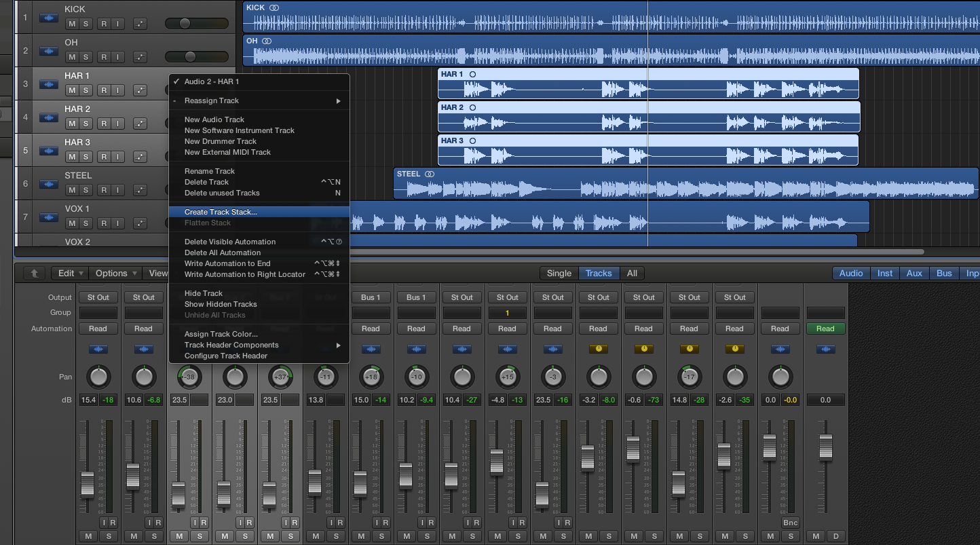Image resolution: width=980 pixels, height=545 pixels.
Task: Choose Rename Track from context menu
Action: 210,171
